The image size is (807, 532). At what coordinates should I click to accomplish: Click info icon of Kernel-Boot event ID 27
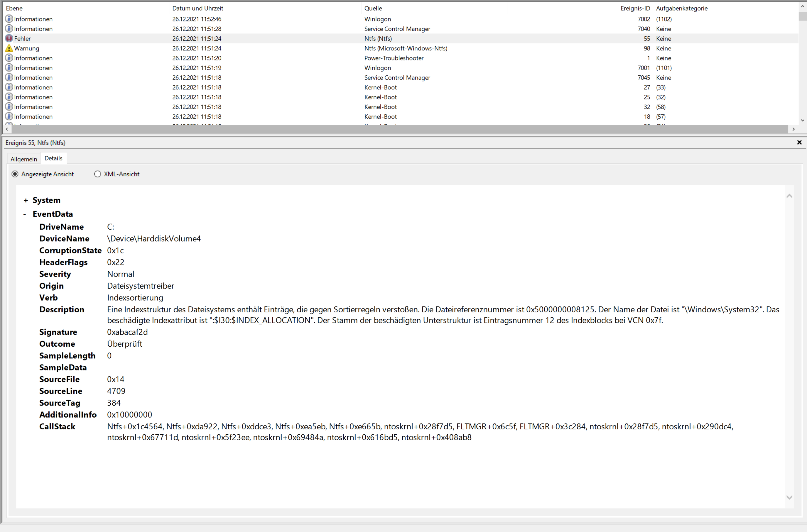click(9, 87)
